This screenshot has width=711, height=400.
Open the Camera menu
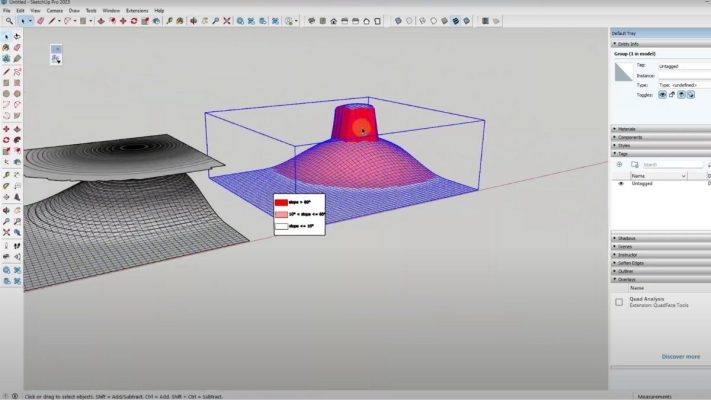[55, 10]
